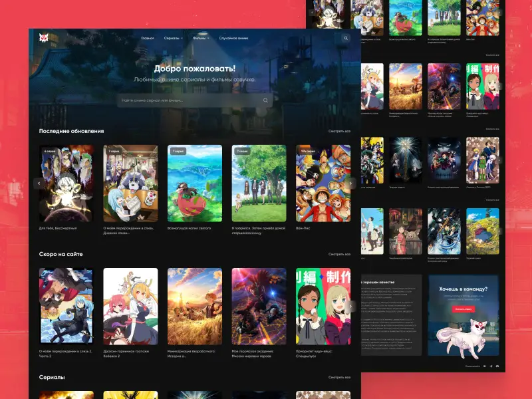This screenshot has height=399, width=532.
Task: Open the Spirited Away poster in back page
Action: click(406, 231)
